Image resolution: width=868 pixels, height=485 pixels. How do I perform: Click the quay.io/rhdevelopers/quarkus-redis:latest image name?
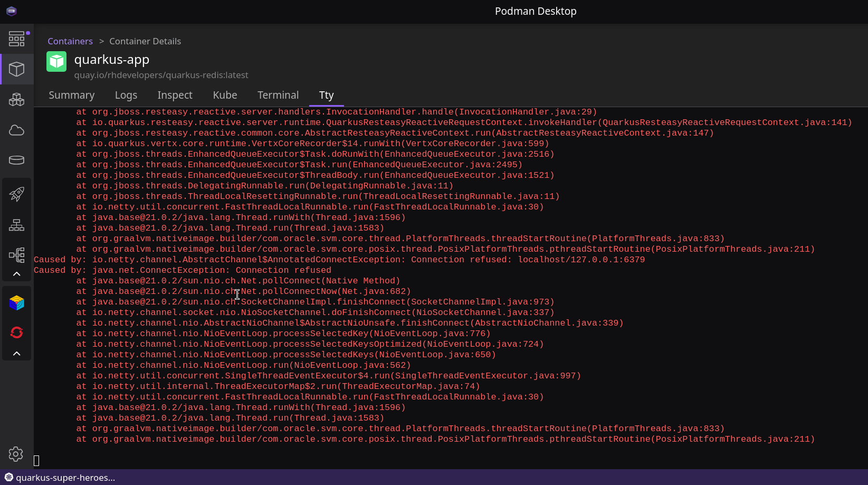pyautogui.click(x=161, y=75)
